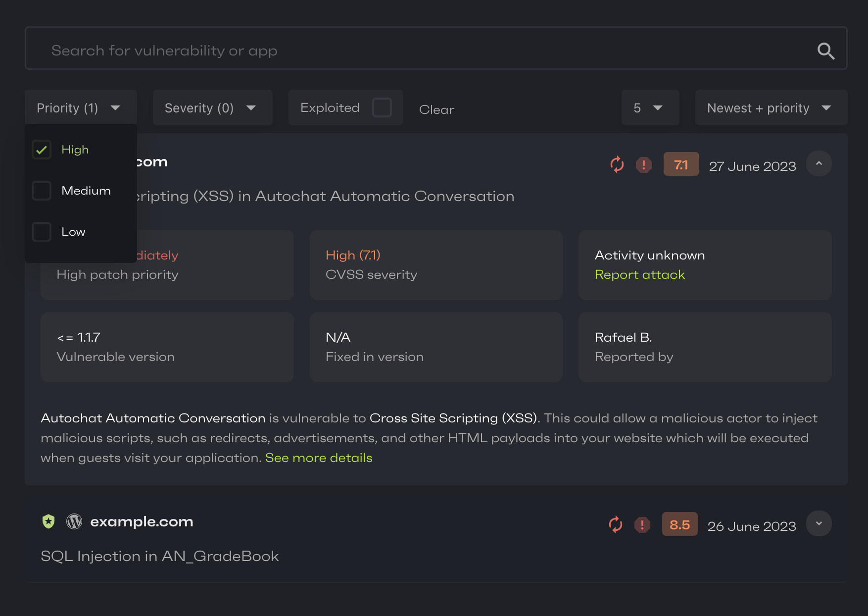Click the 8.5 severity score badge

679,524
